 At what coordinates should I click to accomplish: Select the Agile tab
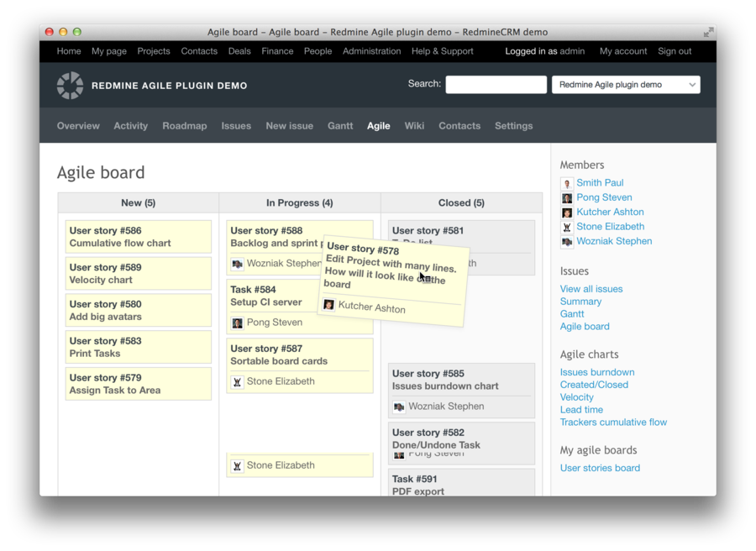[x=379, y=126]
